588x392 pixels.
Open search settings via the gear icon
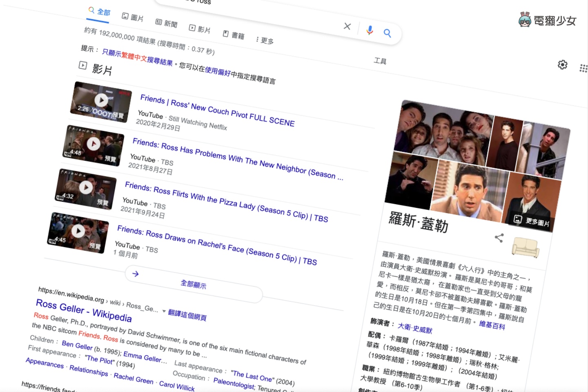[562, 65]
